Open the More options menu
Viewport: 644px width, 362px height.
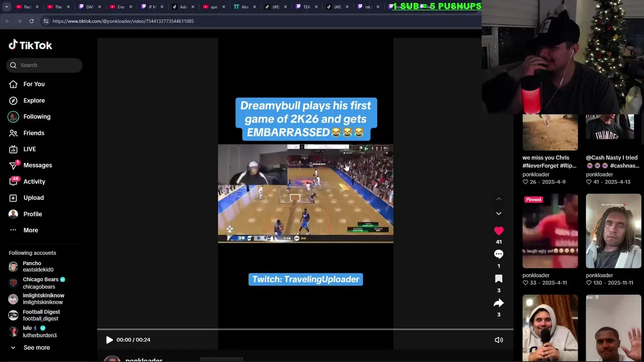click(x=31, y=230)
